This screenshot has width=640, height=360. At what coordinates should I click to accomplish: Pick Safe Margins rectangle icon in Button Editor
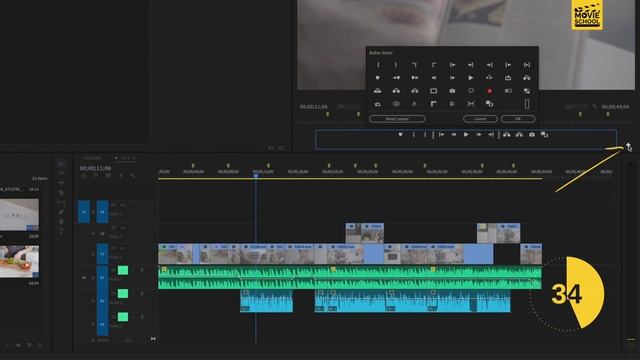(x=433, y=91)
